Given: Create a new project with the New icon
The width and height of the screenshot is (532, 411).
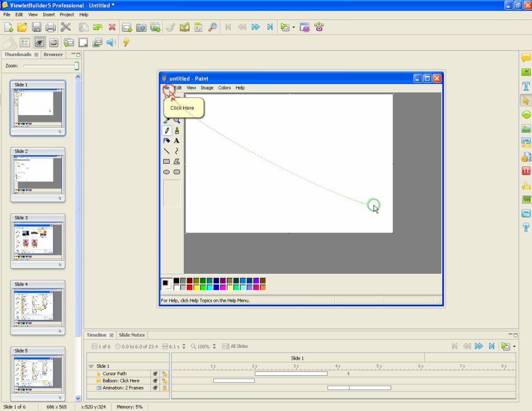Looking at the screenshot, I should 9,27.
